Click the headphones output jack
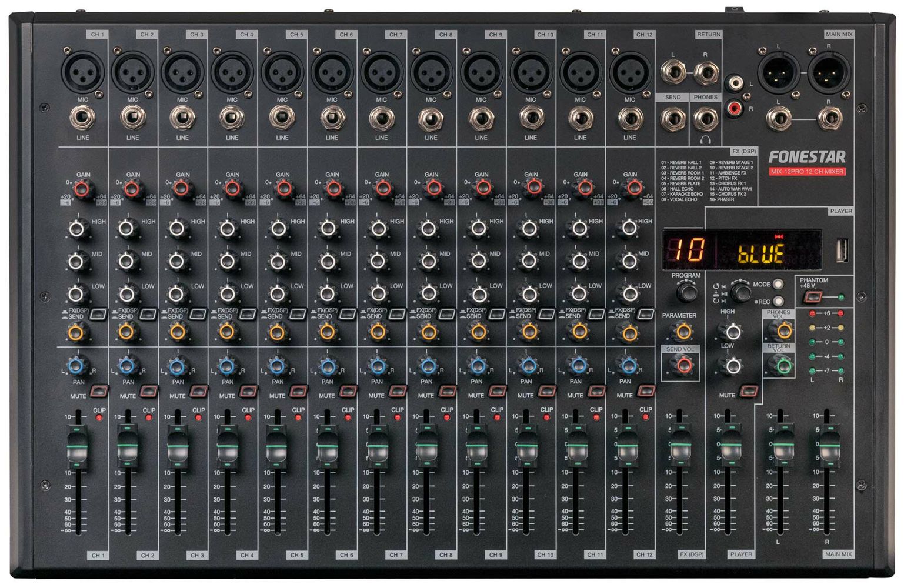Image resolution: width=904 pixels, height=588 pixels. pos(705,119)
